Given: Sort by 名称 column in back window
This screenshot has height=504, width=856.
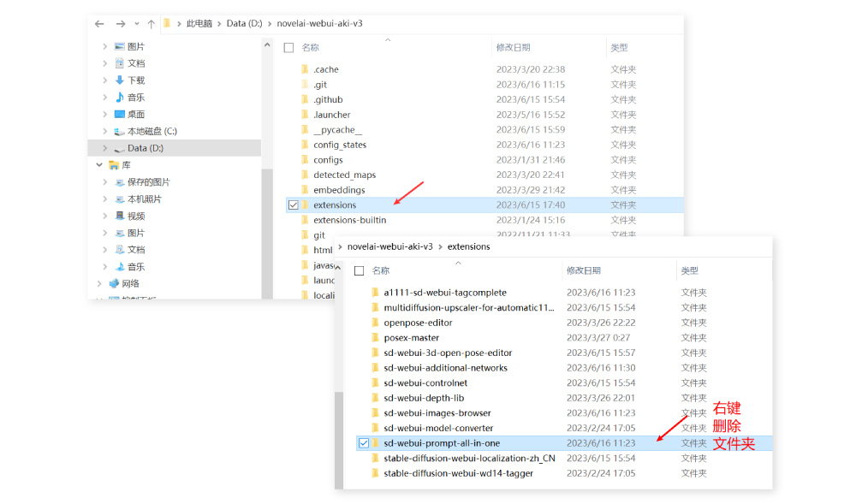Looking at the screenshot, I should [310, 47].
